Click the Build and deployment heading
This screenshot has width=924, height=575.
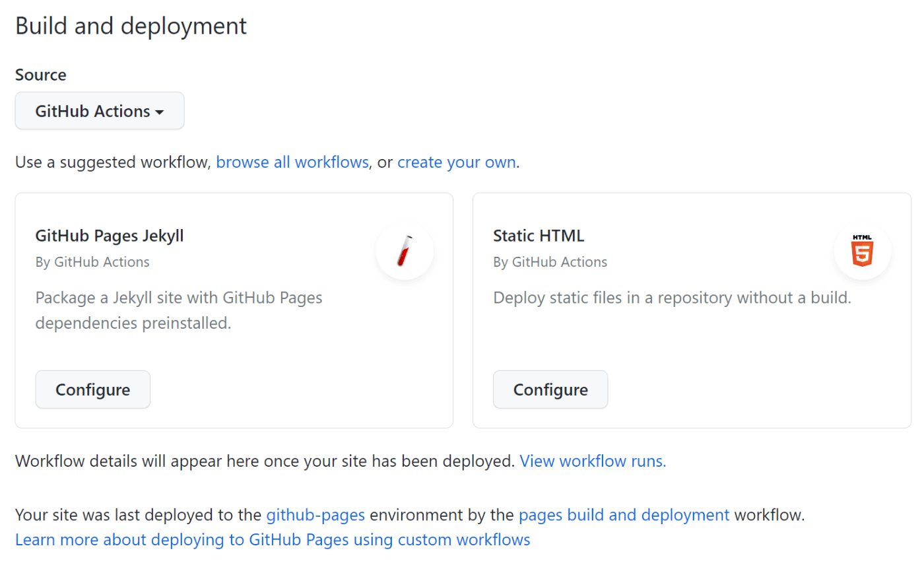[131, 26]
